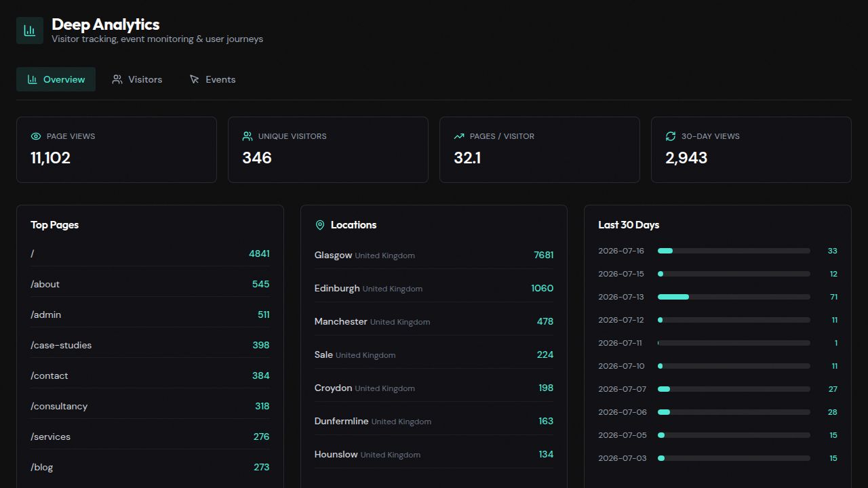This screenshot has width=868, height=488.
Task: Click the 2026-07-12 date label
Action: point(621,320)
